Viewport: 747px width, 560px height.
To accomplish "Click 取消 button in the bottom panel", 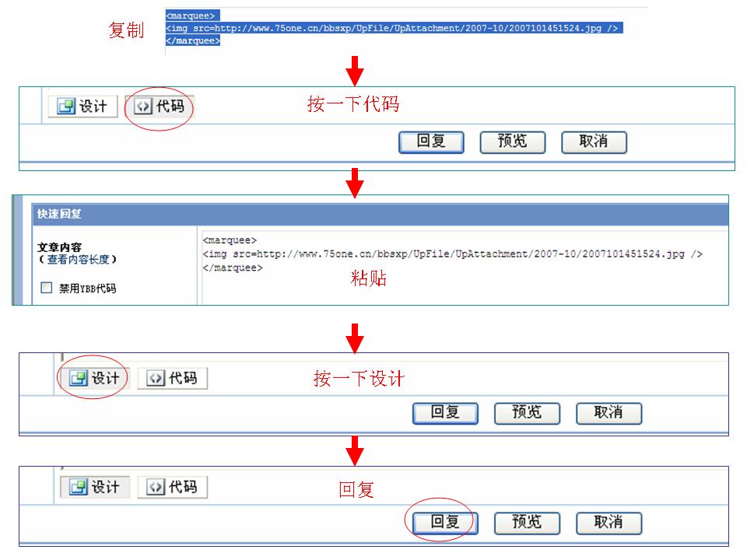I will tap(608, 523).
